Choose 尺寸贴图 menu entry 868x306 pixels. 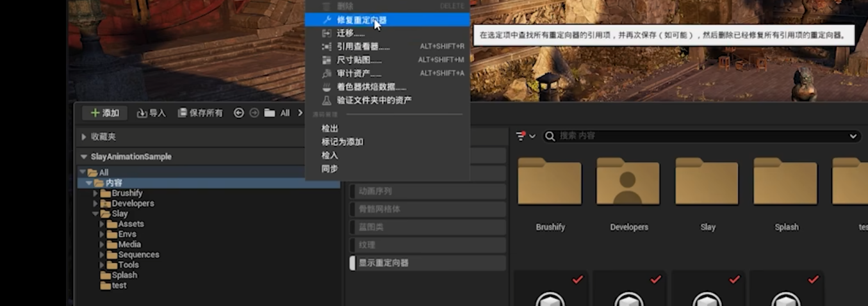point(387,60)
